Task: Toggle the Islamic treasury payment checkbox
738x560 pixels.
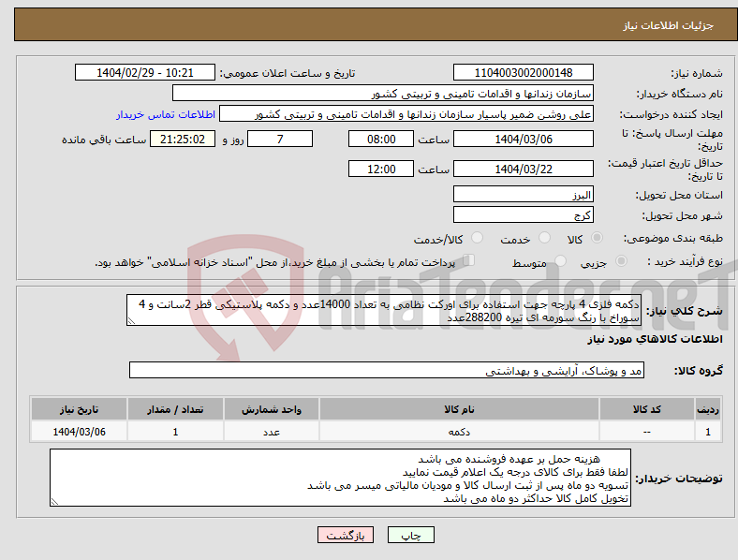Action: tap(469, 260)
